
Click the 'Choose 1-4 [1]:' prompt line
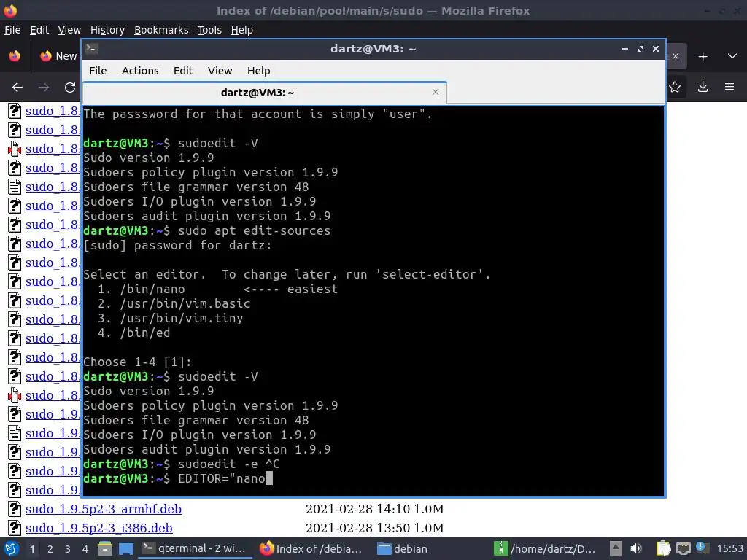[137, 362]
